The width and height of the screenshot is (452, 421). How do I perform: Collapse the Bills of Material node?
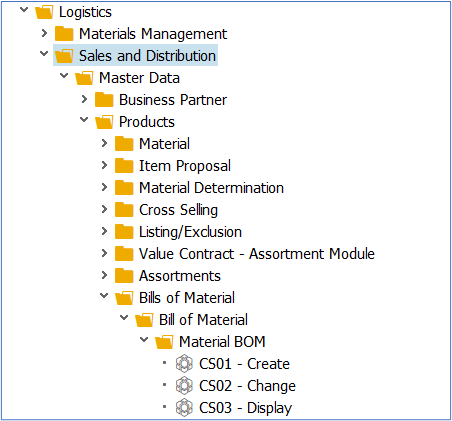pyautogui.click(x=104, y=296)
